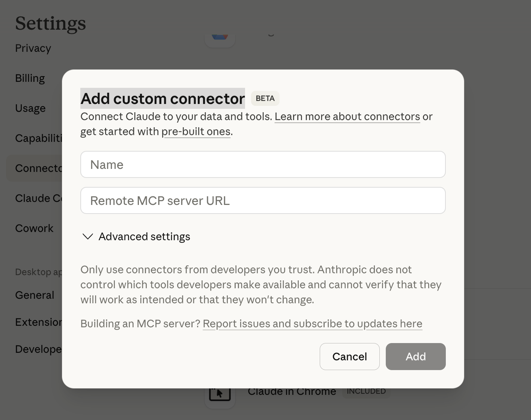Viewport: 531px width, 420px height.
Task: Open Learn more about connectors link
Action: tap(347, 117)
